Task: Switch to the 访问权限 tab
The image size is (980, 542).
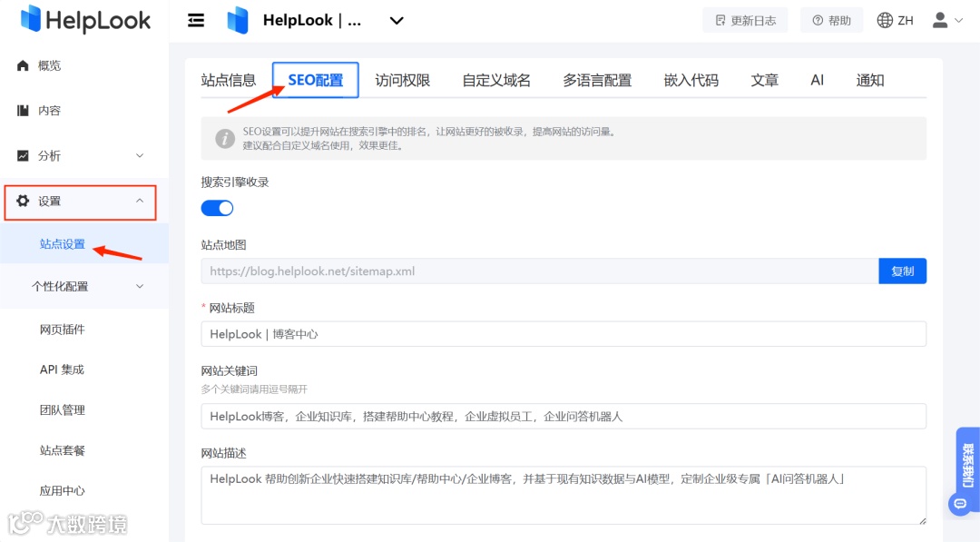Action: [402, 80]
